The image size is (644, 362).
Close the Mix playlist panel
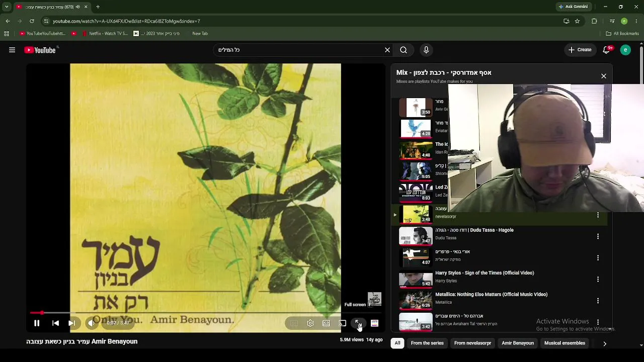(x=604, y=76)
